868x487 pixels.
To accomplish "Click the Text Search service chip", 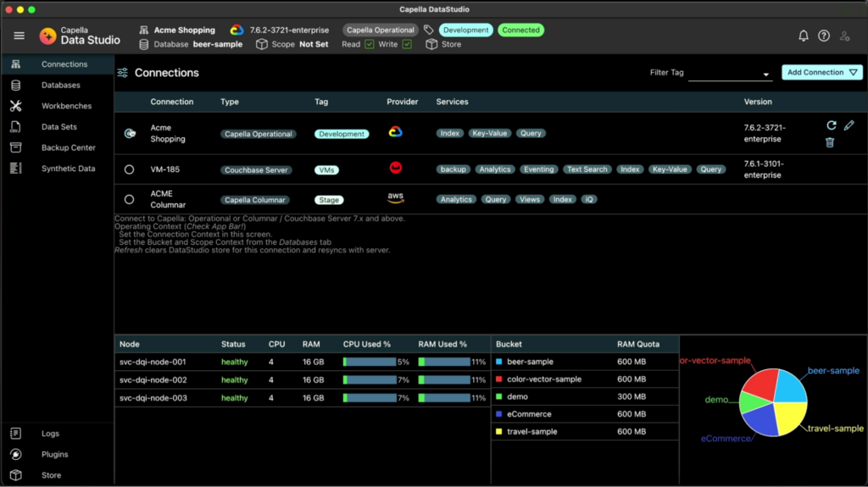I will tap(587, 169).
